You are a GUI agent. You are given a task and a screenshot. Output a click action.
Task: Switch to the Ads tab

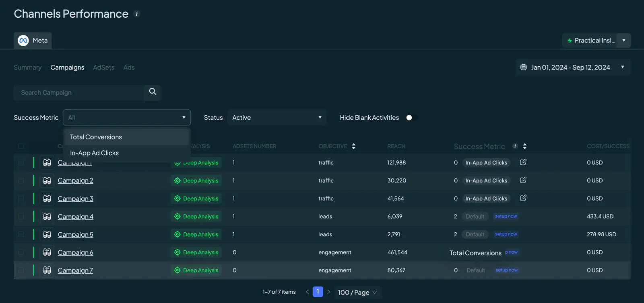pos(129,68)
